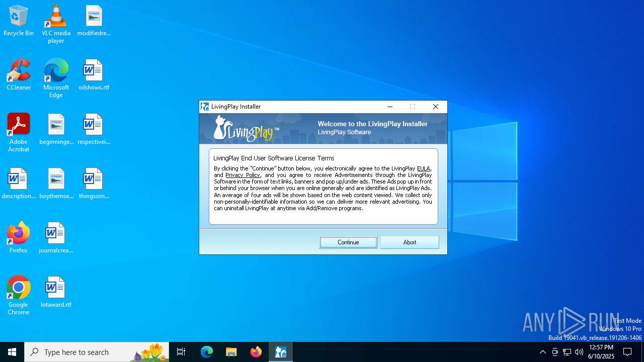The width and height of the screenshot is (644, 362).
Task: Open Adobe Acrobat shortcut
Action: point(19,133)
